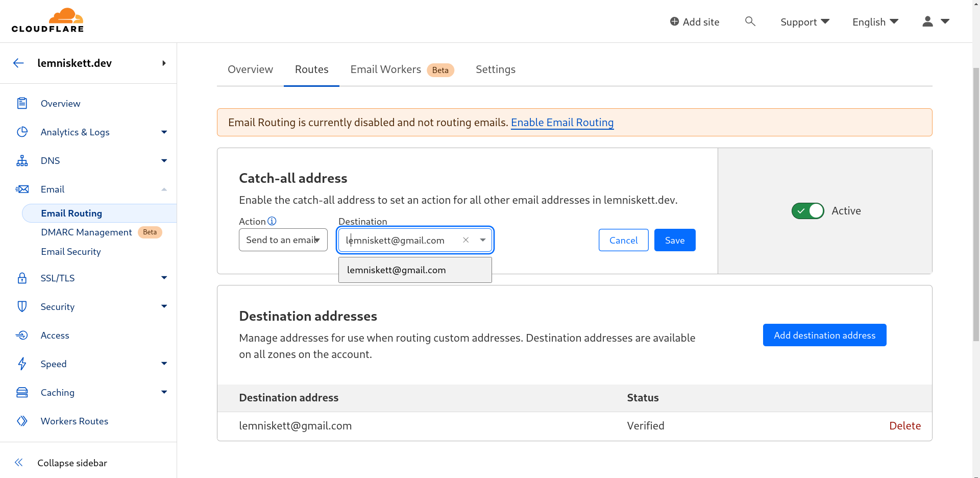
Task: Switch to the Email Workers tab
Action: pyautogui.click(x=402, y=69)
